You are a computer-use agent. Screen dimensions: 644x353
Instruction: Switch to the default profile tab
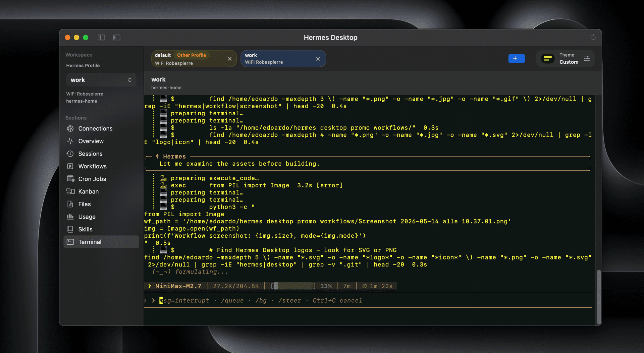click(x=194, y=59)
